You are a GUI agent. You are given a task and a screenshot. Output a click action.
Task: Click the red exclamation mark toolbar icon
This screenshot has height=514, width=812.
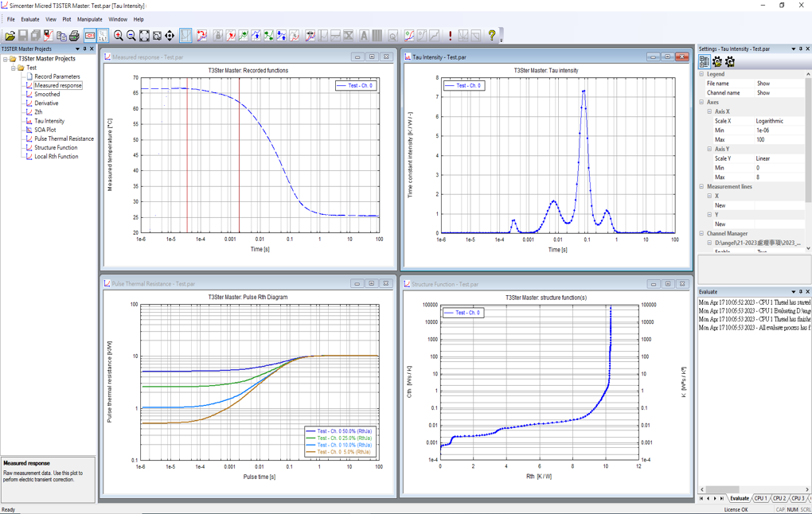(450, 36)
